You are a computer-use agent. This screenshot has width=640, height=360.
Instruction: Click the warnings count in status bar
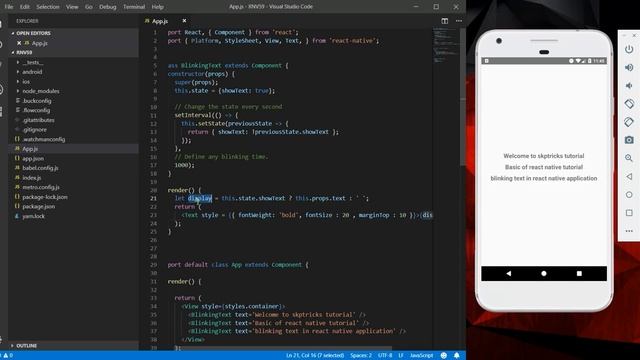tap(8, 356)
